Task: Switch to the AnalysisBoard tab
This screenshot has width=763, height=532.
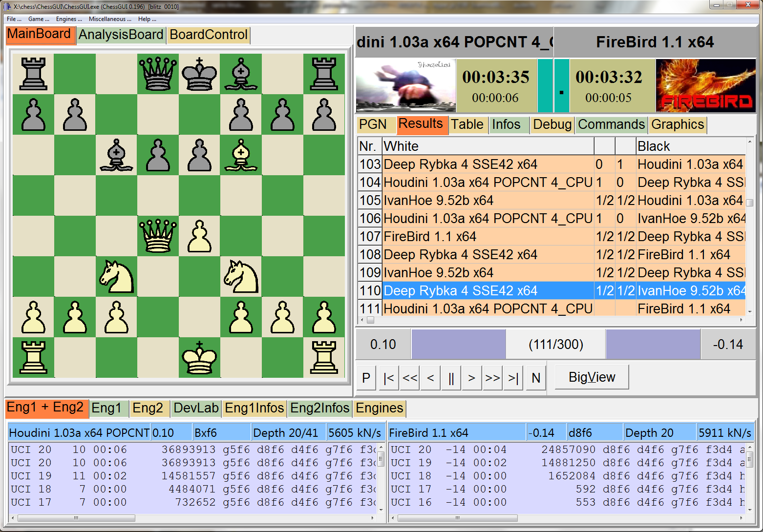Action: click(x=121, y=35)
